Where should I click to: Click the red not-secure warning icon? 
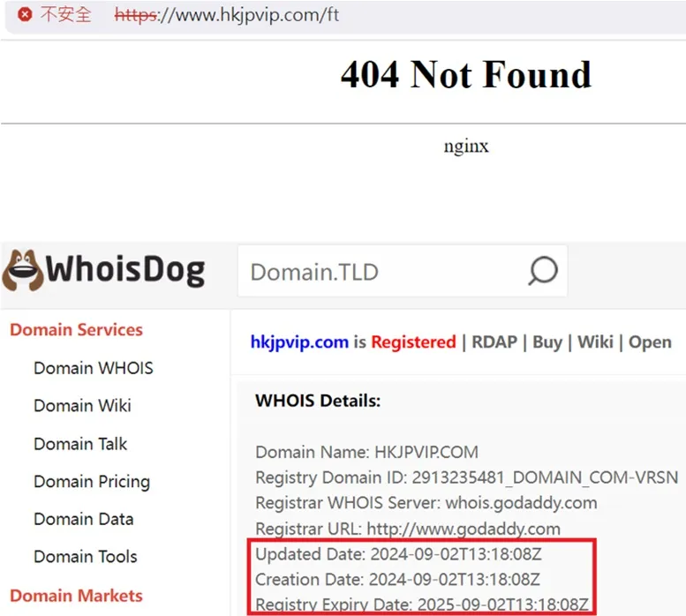tap(25, 15)
